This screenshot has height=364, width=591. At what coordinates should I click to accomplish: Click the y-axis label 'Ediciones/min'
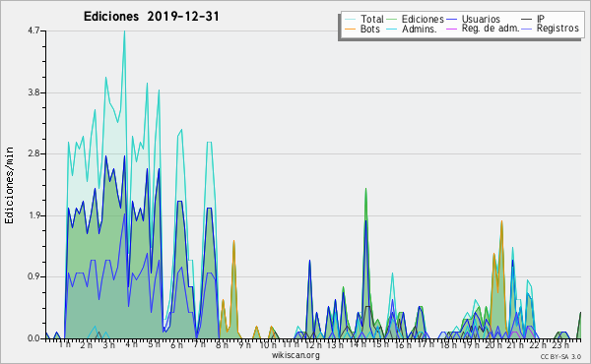coord(9,185)
